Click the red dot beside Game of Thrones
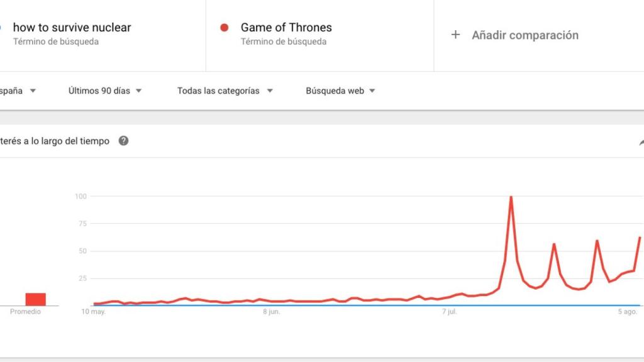Image resolution: width=644 pixels, height=362 pixels. 224,28
